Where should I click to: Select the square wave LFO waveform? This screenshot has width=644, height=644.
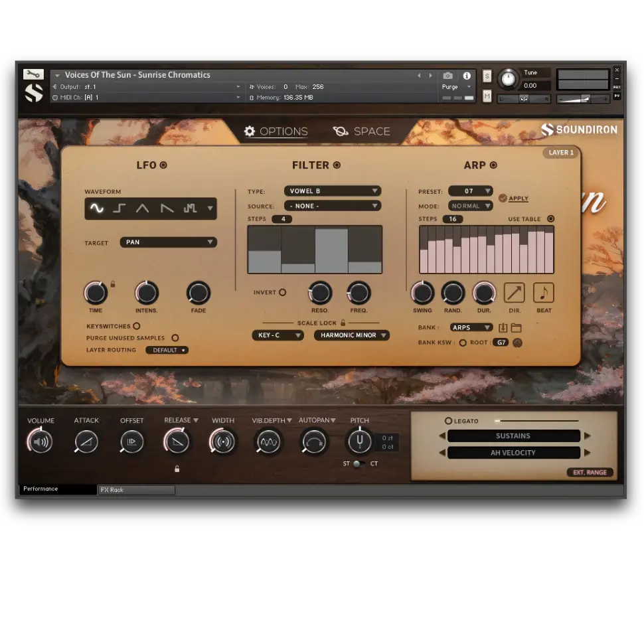pos(121,208)
